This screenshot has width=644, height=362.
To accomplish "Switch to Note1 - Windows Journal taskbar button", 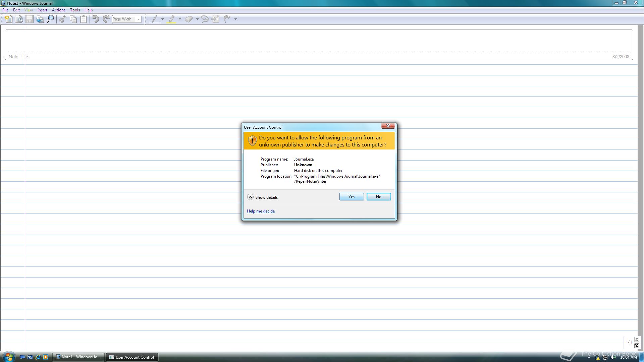I will pos(78,357).
